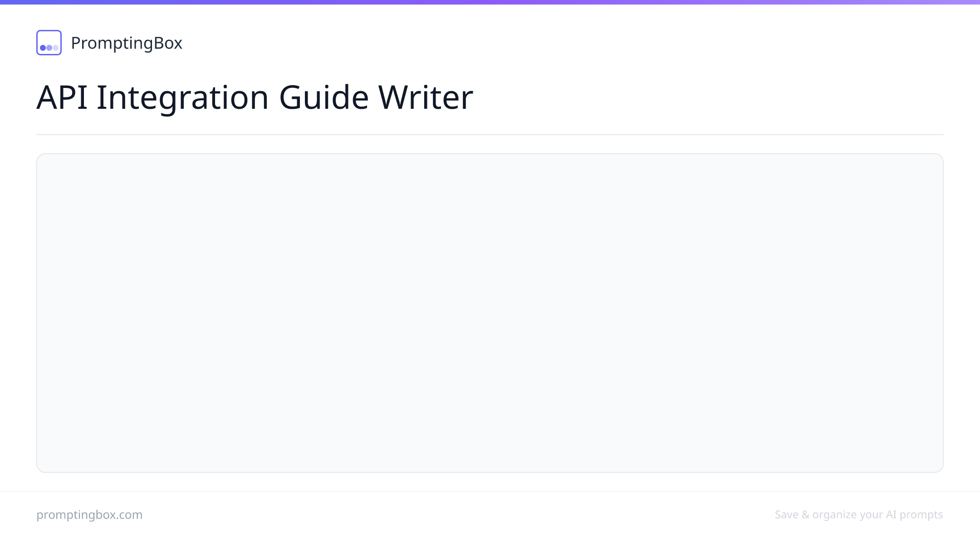
Task: Click the "API Integration Guide Writer" heading
Action: (x=255, y=97)
